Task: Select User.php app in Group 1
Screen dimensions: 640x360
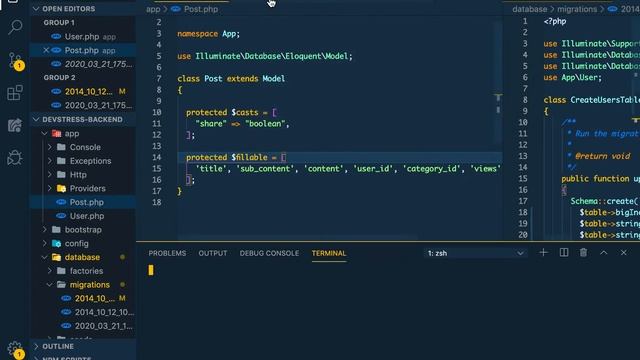Action: [83, 36]
